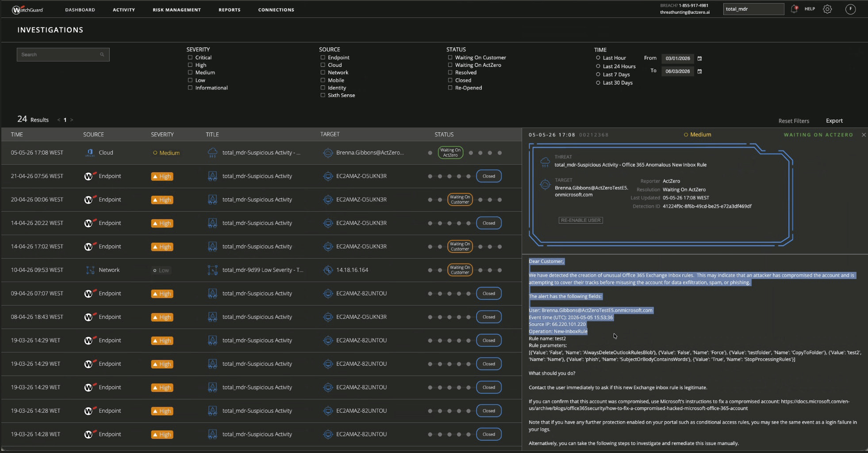Go to next results page arrow
Screen dimensions: 868x453
[x=72, y=120]
